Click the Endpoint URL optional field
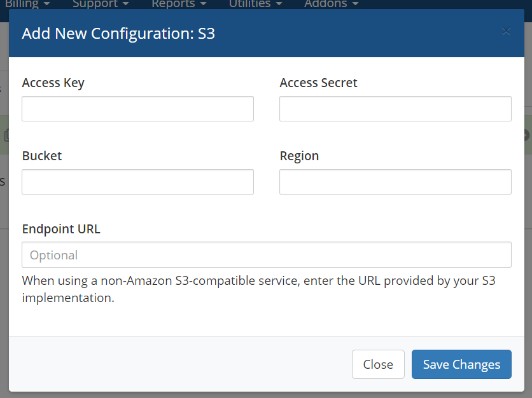 [x=267, y=255]
